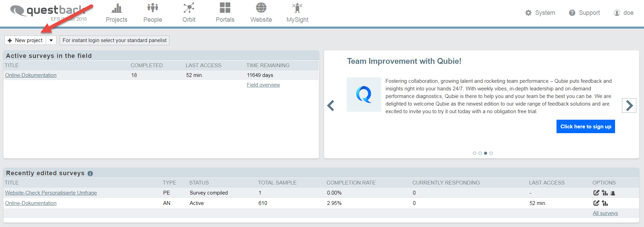Screen dimensions: 644x227
Task: Click the OPTIONS column header
Action: click(604, 183)
